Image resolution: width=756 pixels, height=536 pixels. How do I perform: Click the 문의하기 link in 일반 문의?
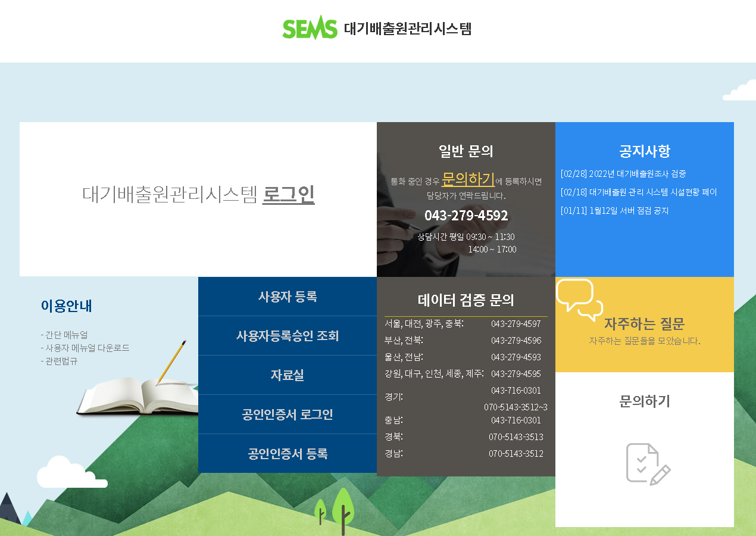coord(468,179)
